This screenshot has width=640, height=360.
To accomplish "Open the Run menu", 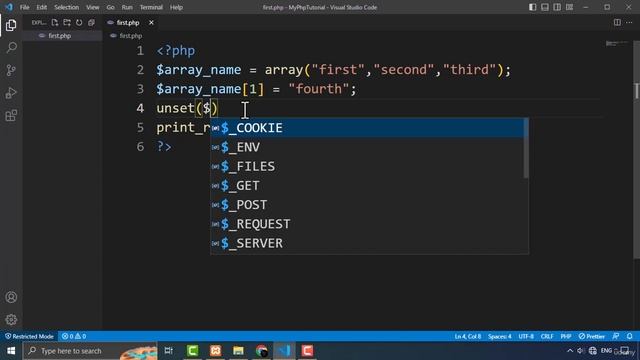I will [127, 7].
